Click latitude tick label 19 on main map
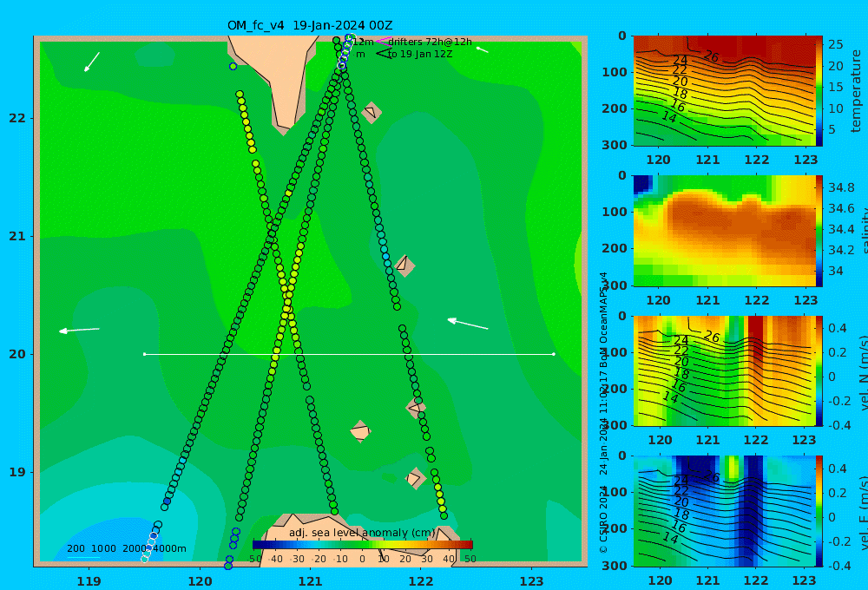This screenshot has height=590, width=868. (x=17, y=472)
